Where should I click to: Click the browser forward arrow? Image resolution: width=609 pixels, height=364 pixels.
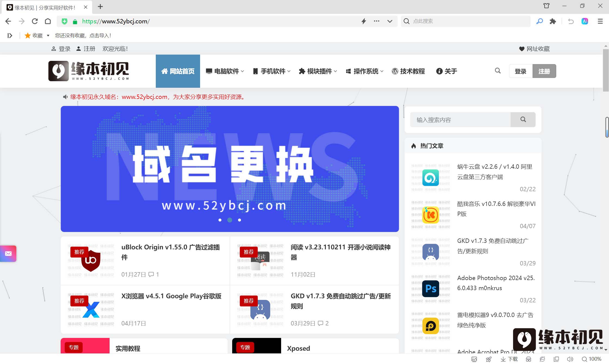point(21,21)
